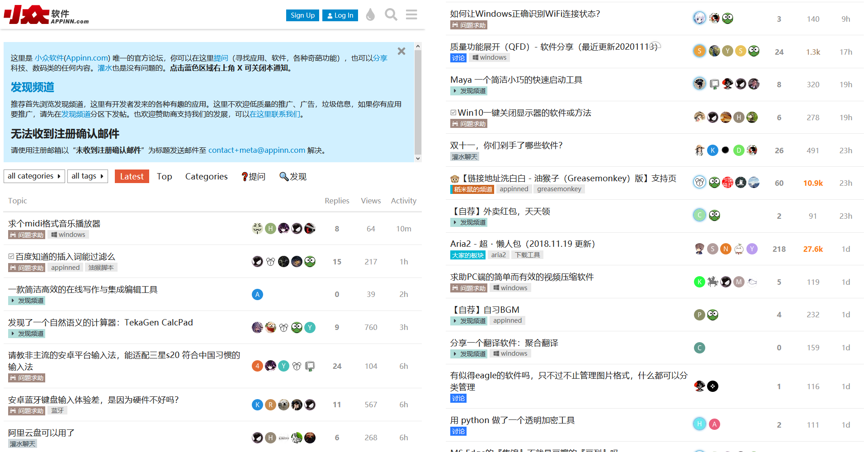Click solved checkbox on 百度知道 topic
The width and height of the screenshot is (868, 452).
click(11, 256)
